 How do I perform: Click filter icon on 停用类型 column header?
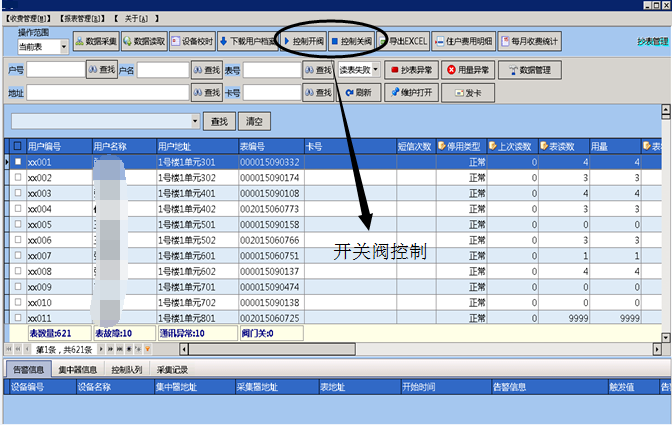tap(442, 146)
